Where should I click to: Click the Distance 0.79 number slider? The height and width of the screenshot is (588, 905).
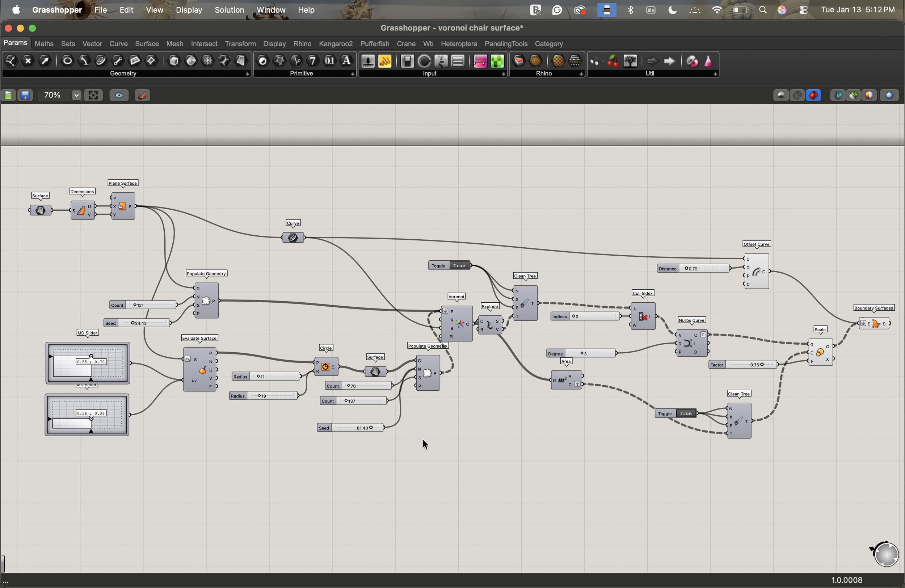[703, 269]
